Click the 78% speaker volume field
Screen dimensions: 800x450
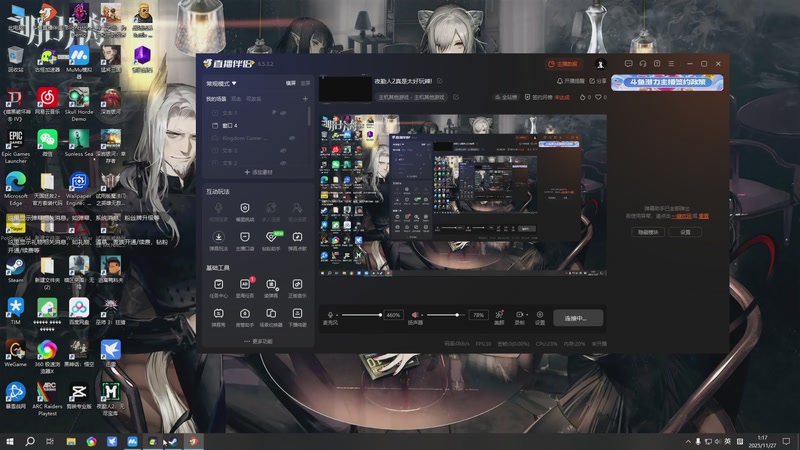478,315
